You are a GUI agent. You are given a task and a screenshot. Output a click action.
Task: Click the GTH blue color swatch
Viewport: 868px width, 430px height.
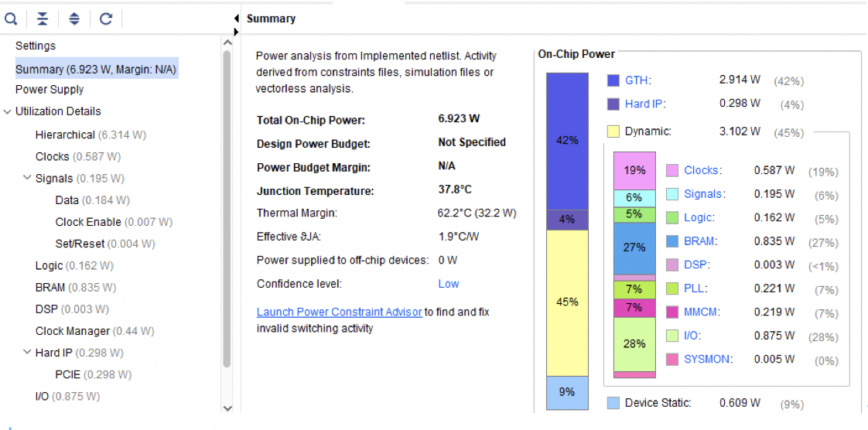(613, 80)
